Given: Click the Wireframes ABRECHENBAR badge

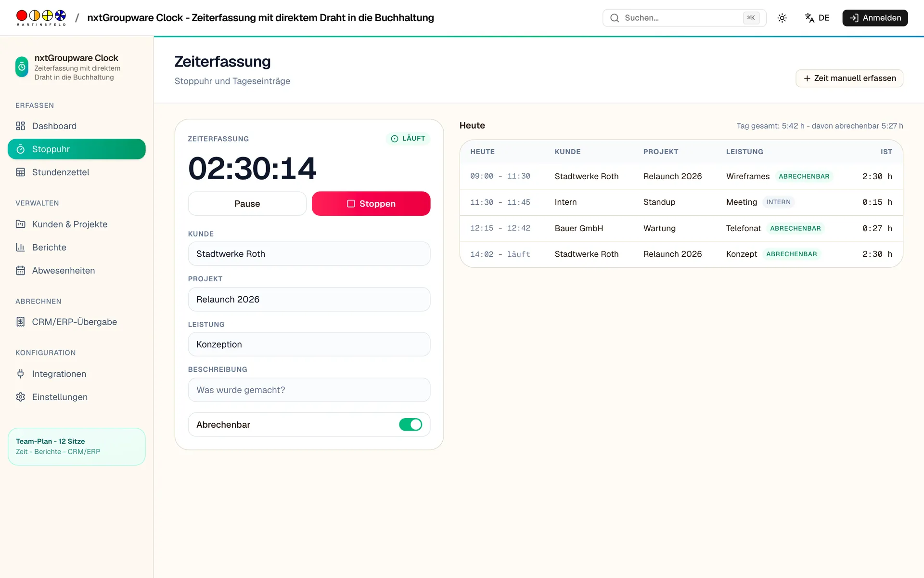Looking at the screenshot, I should [804, 176].
